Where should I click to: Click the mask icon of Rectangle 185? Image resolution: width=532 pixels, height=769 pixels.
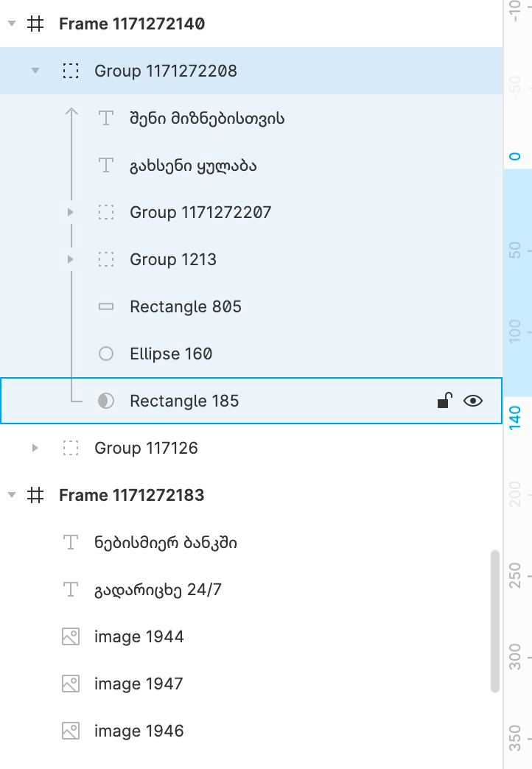(106, 401)
